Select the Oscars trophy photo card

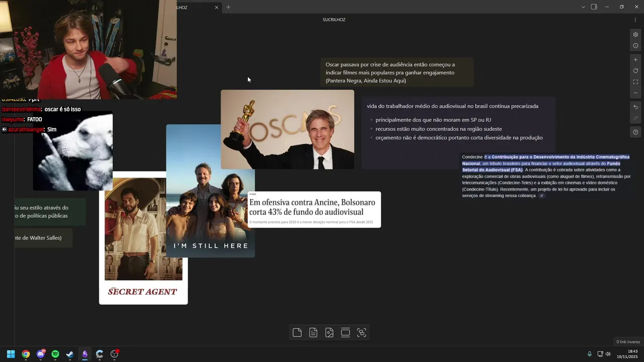287,129
